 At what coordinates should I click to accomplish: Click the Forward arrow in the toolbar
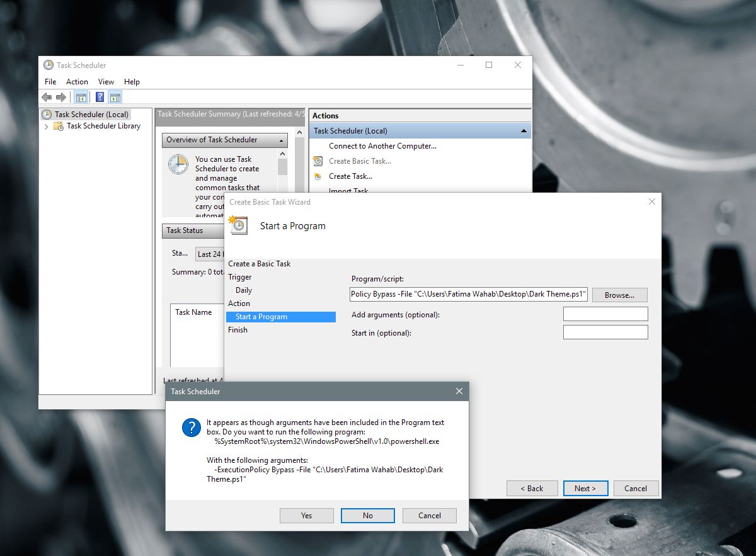point(61,97)
